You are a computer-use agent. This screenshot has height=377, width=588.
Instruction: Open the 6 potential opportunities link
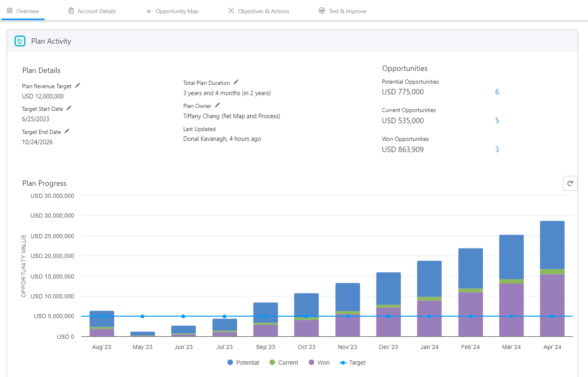point(497,92)
